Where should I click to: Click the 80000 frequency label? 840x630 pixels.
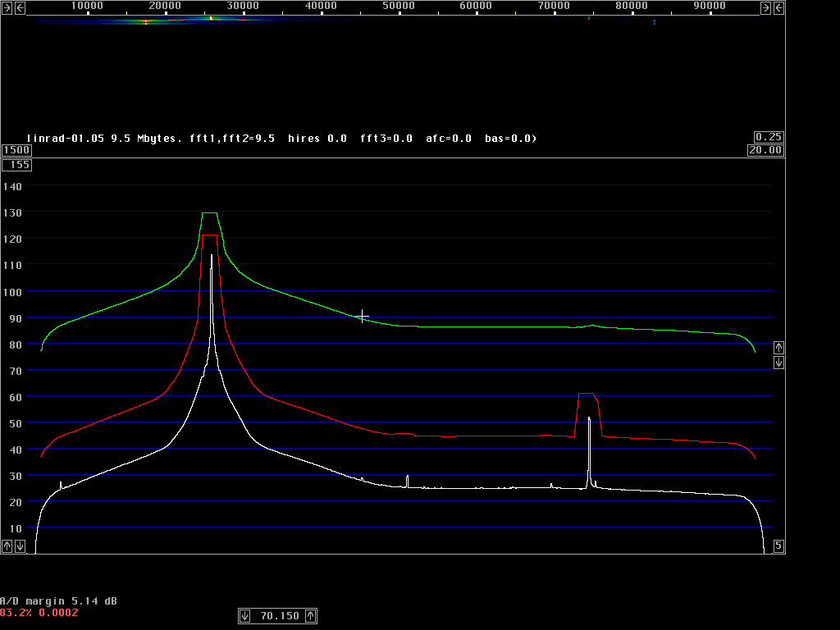(x=632, y=6)
